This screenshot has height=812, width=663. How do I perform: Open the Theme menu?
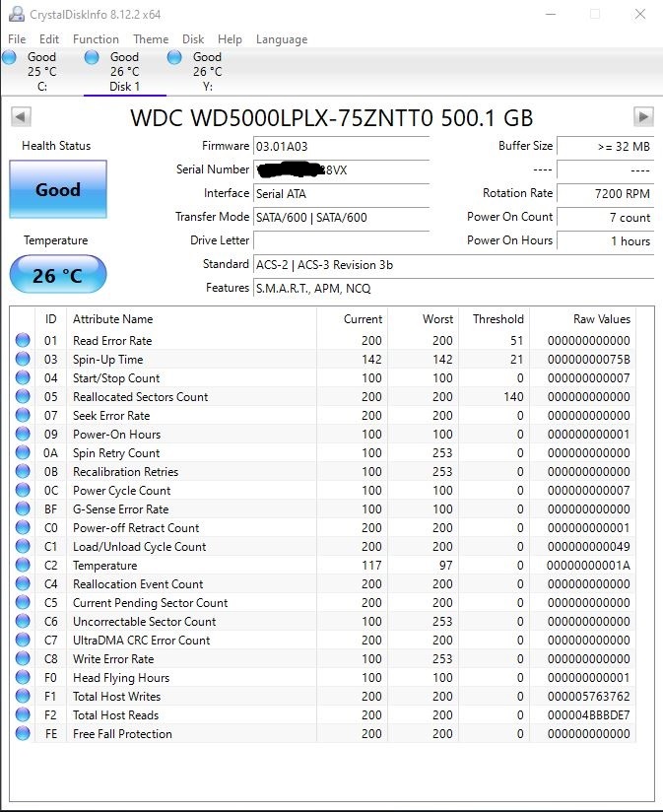[x=151, y=39]
